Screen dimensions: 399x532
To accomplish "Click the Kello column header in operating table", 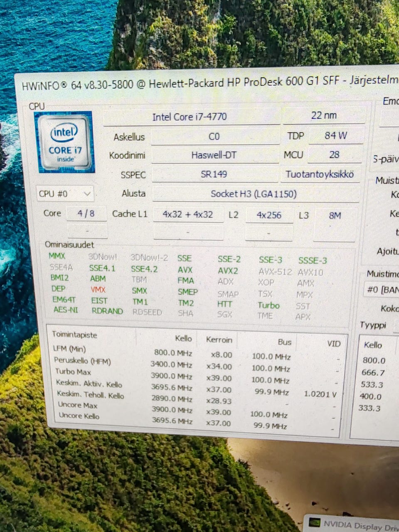I will click(x=183, y=338).
